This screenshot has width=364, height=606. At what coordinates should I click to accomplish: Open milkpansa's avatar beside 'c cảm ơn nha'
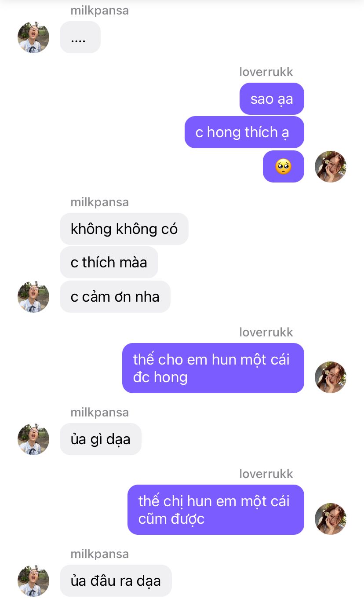33,297
